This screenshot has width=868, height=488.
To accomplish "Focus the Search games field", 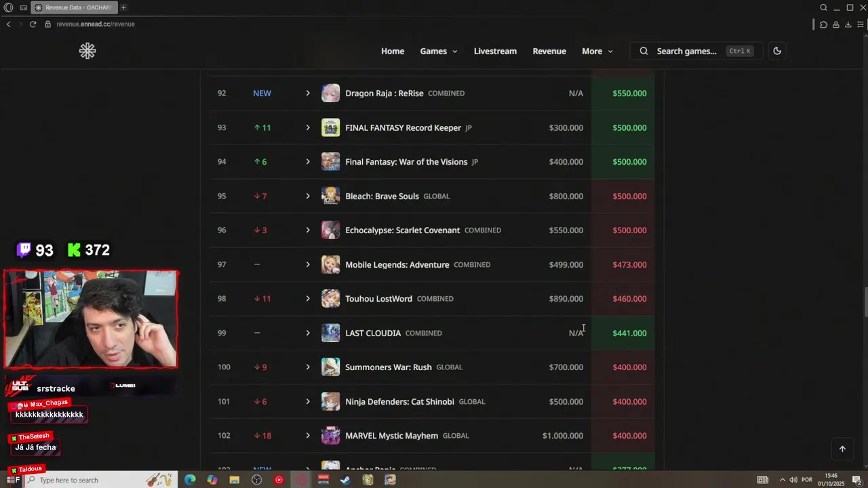I will [696, 51].
